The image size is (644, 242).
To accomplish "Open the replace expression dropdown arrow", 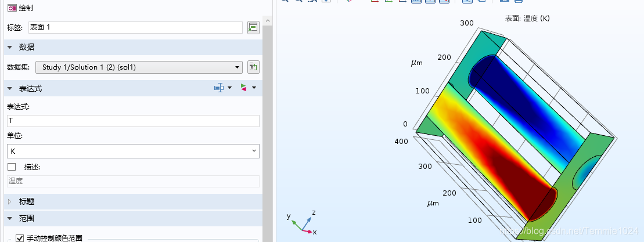I will 254,88.
